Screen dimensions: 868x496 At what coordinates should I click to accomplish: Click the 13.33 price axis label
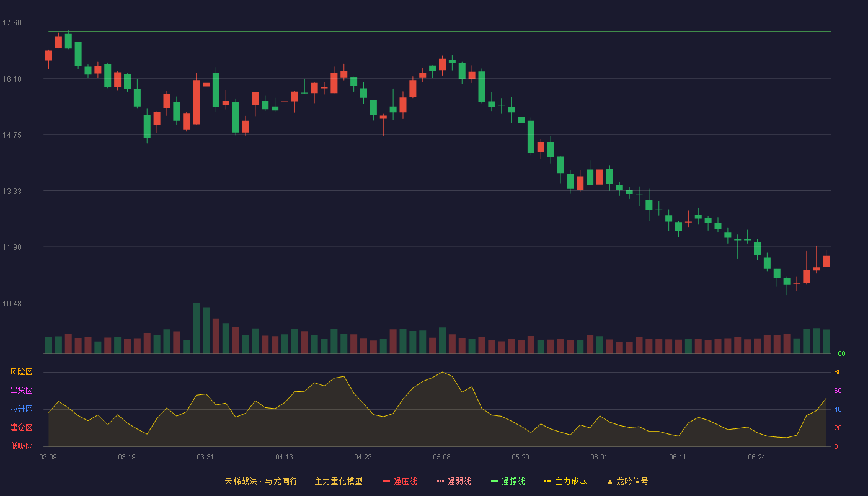click(12, 191)
